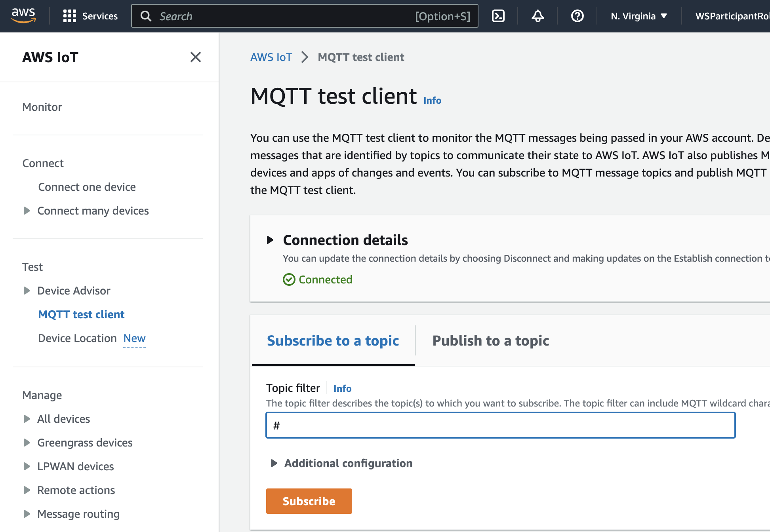This screenshot has height=532, width=770.
Task: Expand Greengrass devices menu
Action: tap(27, 443)
